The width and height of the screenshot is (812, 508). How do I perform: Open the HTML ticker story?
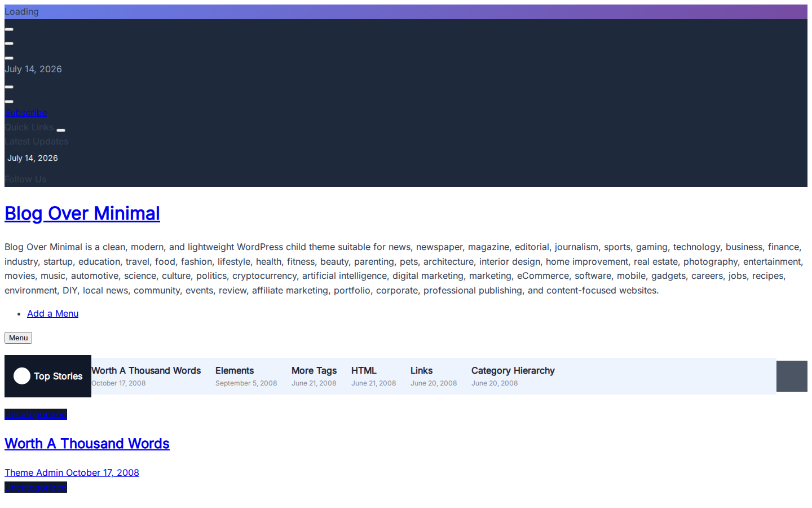pos(364,370)
